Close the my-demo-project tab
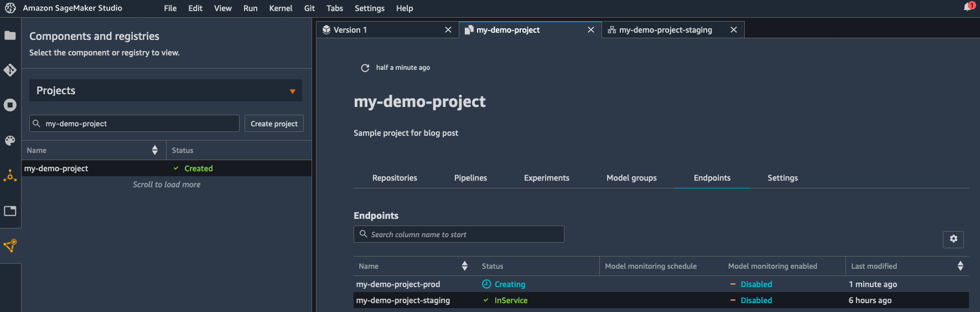This screenshot has width=980, height=312. click(591, 30)
